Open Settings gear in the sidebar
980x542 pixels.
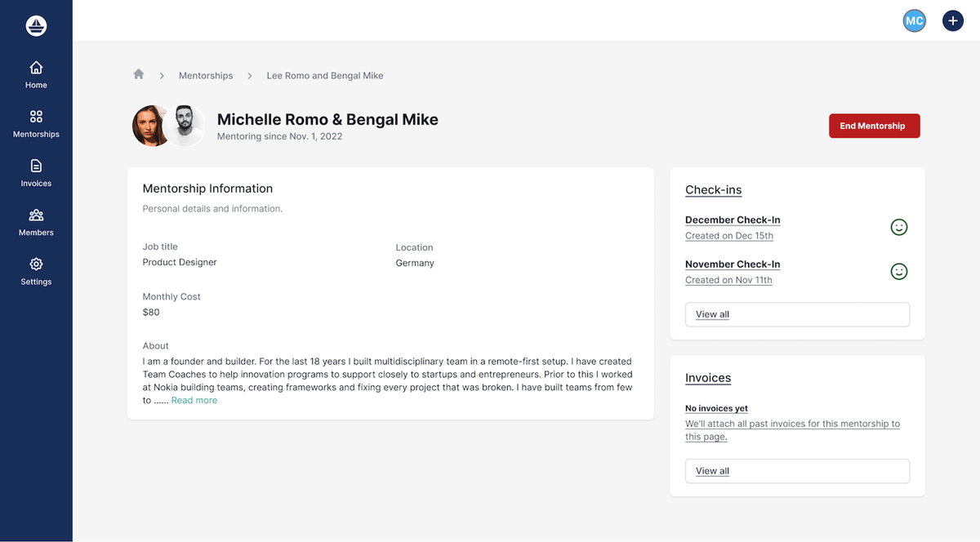(36, 271)
